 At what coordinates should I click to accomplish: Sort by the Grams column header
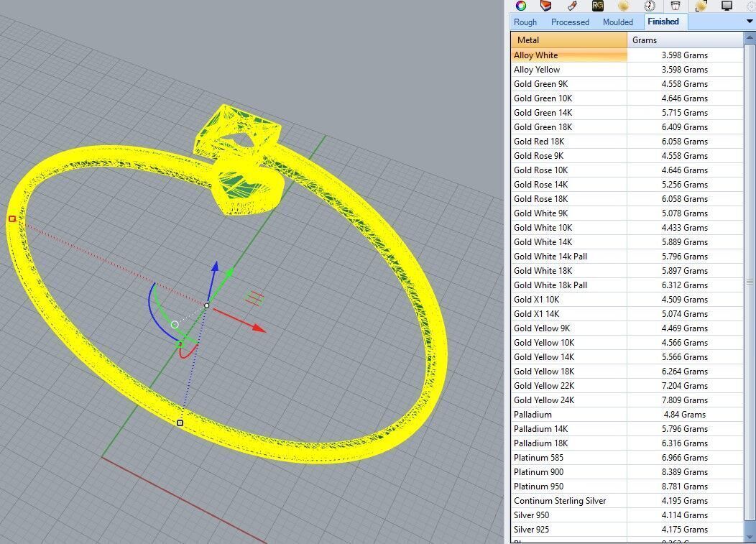click(x=685, y=40)
